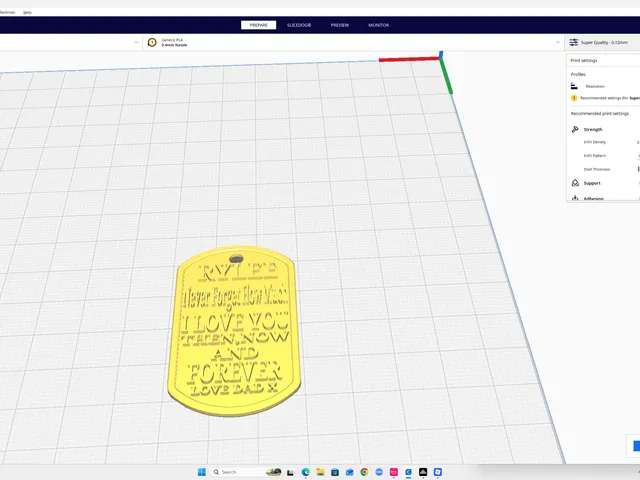Viewport: 640px width, 480px height.
Task: Open the mail app taskbar icon
Action: click(350, 472)
